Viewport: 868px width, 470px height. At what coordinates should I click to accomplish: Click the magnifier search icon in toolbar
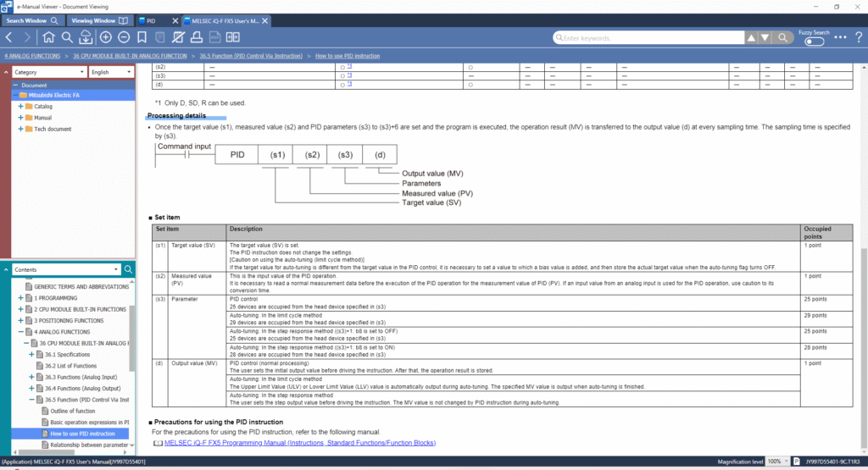pyautogui.click(x=67, y=37)
